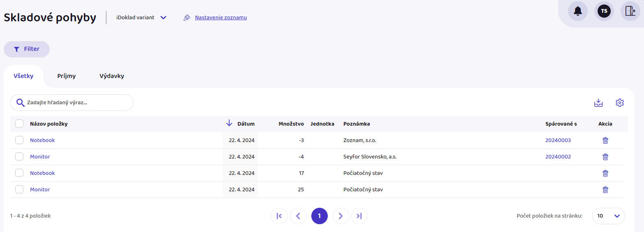Switch to the Príjmy tab
The height and width of the screenshot is (232, 644).
point(66,76)
